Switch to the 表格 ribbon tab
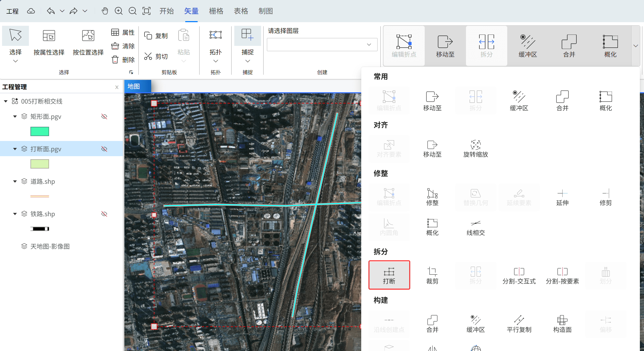The image size is (644, 351). coord(241,11)
